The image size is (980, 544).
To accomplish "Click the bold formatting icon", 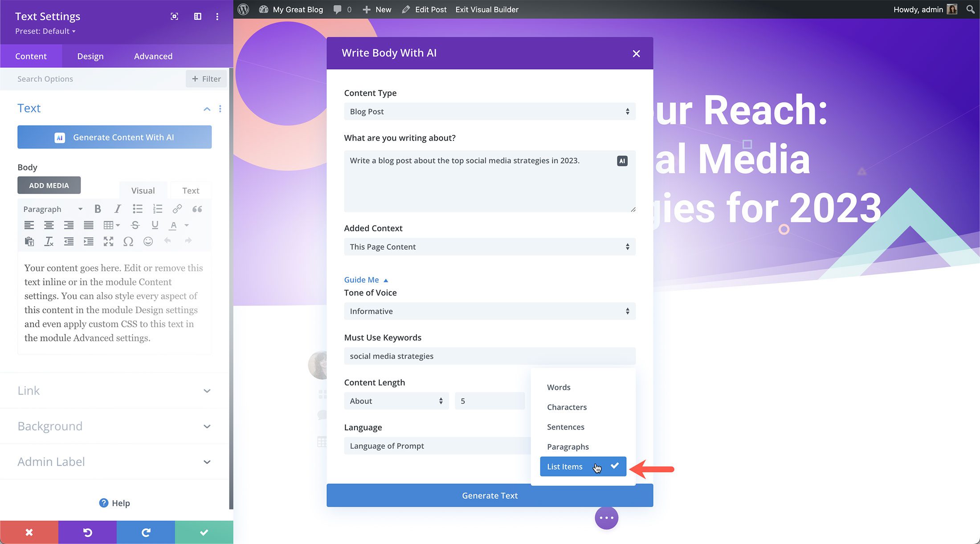I will [97, 208].
